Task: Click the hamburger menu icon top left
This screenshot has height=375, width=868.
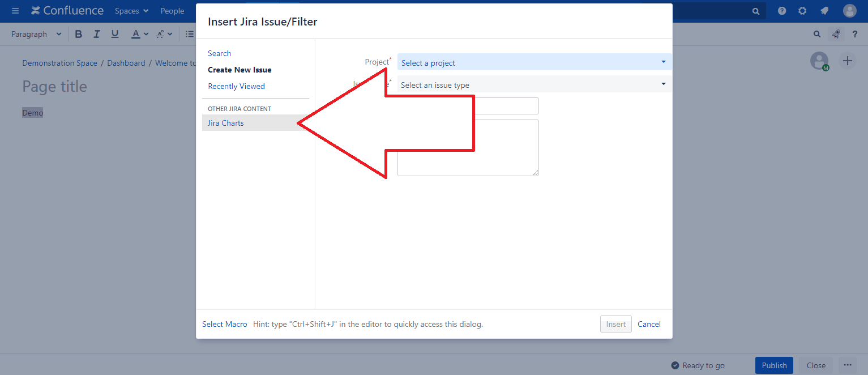Action: click(x=15, y=10)
